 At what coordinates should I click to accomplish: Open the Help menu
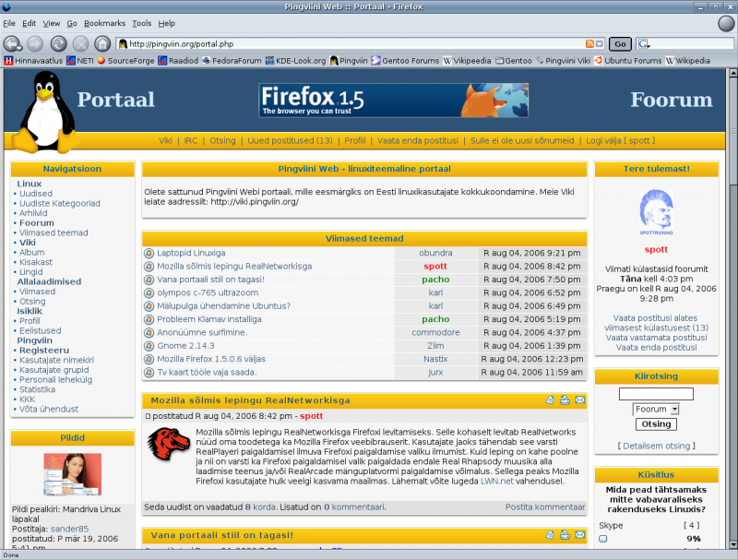click(x=167, y=23)
